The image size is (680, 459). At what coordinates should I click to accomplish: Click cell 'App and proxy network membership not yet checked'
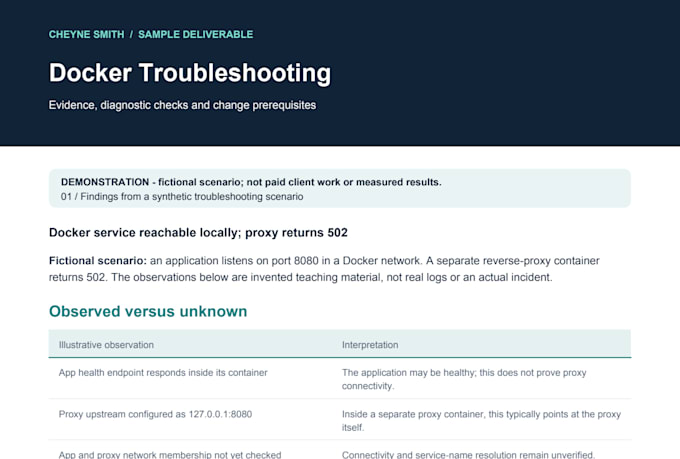[x=170, y=454]
